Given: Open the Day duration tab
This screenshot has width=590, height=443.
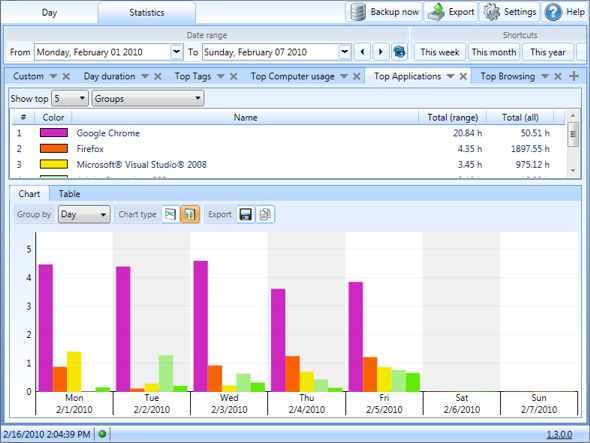Looking at the screenshot, I should (x=109, y=76).
